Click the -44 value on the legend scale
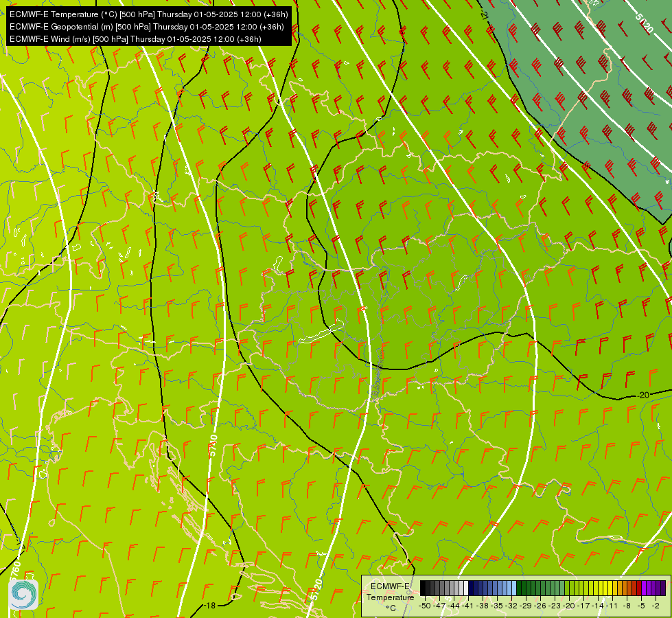This screenshot has width=672, height=618. tap(454, 606)
